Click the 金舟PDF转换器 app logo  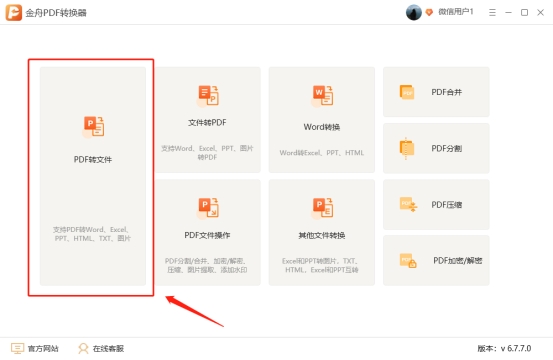click(x=13, y=13)
